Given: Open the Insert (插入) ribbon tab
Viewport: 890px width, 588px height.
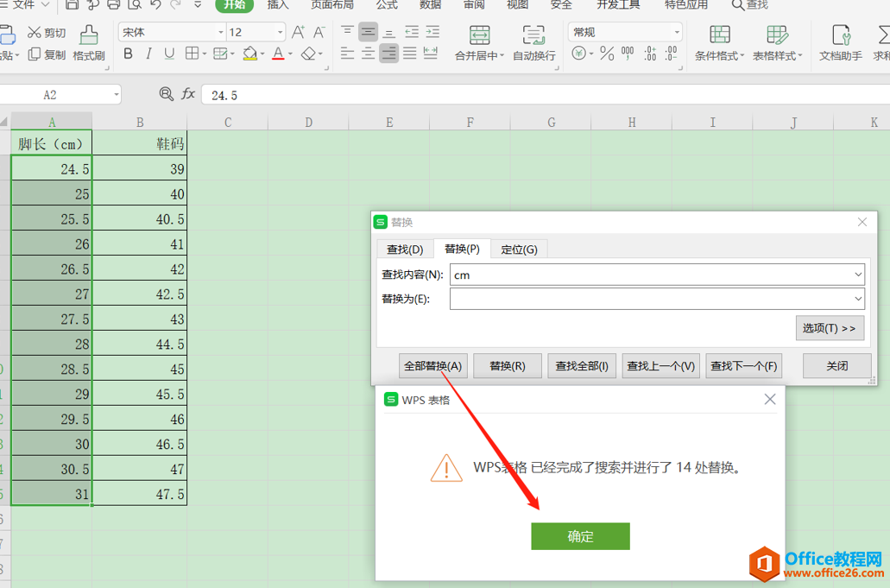Looking at the screenshot, I should click(x=278, y=5).
